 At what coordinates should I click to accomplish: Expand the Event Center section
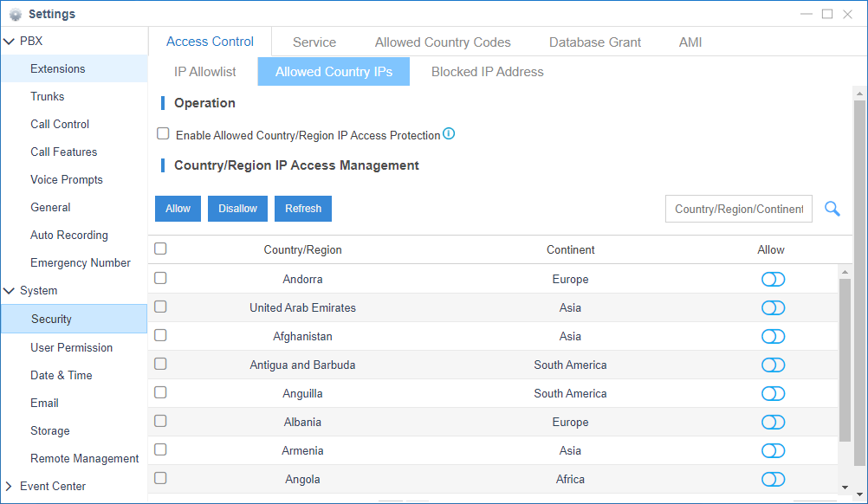pyautogui.click(x=9, y=486)
